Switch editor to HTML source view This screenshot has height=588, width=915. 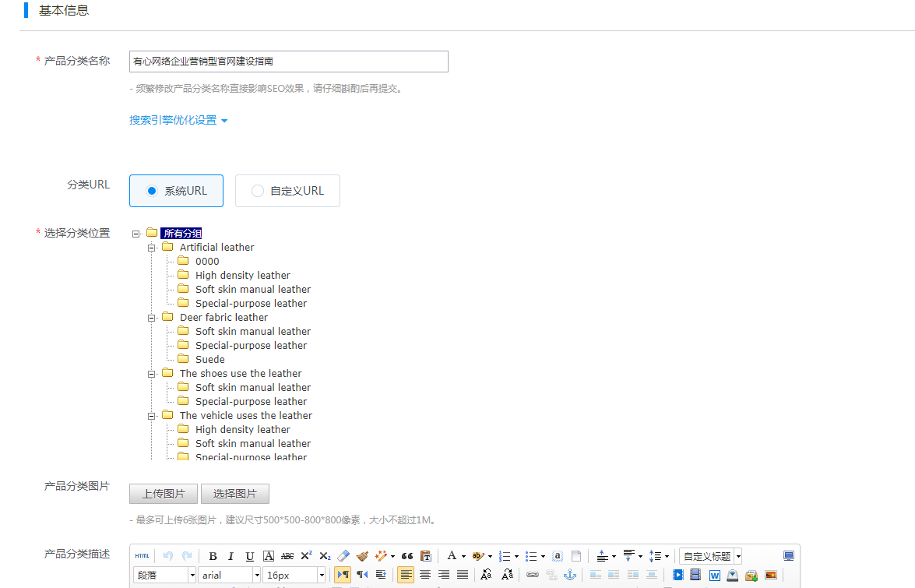(x=142, y=556)
